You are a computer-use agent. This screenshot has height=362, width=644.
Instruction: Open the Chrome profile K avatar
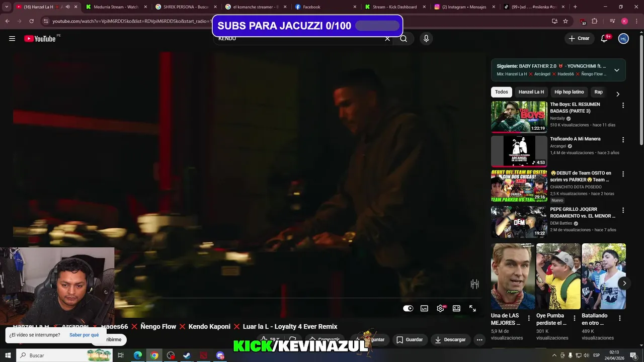[x=624, y=21]
